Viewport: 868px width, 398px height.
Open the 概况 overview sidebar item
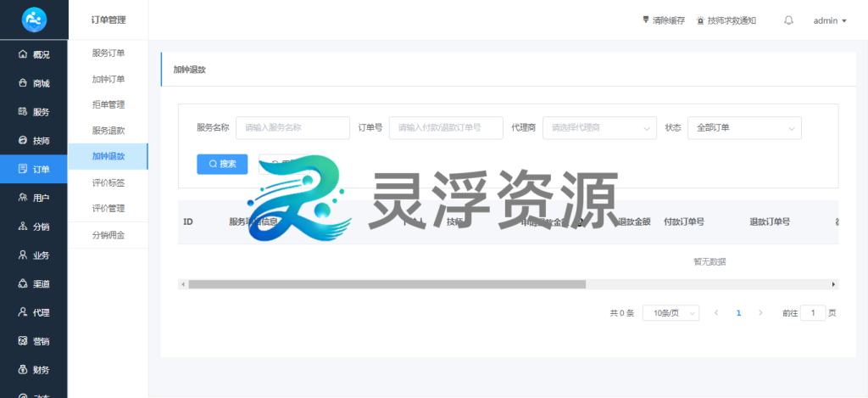click(x=34, y=54)
